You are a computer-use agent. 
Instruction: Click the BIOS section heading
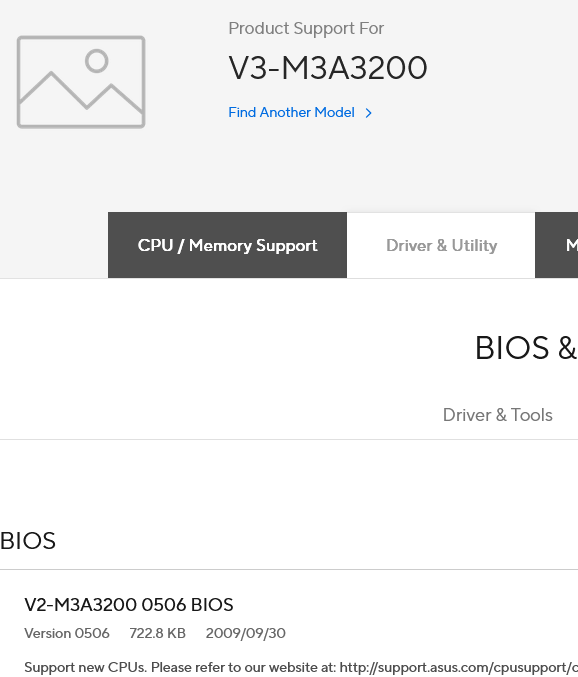[28, 541]
